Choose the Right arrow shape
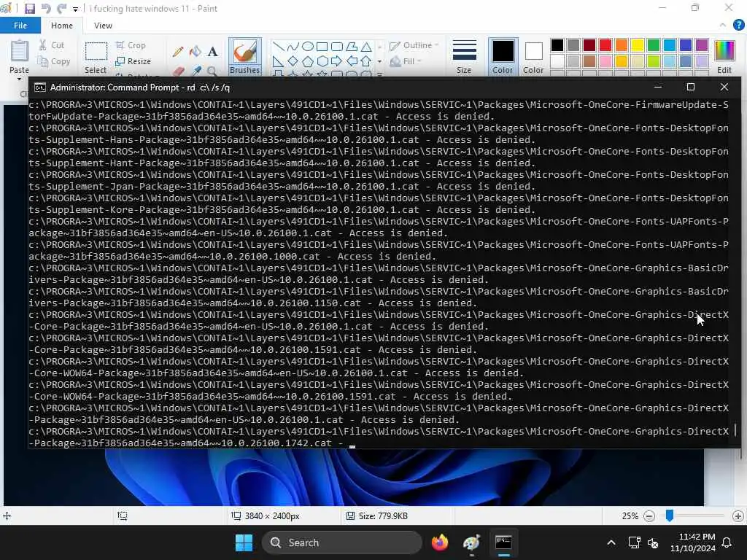Image resolution: width=747 pixels, height=560 pixels. 337,61
